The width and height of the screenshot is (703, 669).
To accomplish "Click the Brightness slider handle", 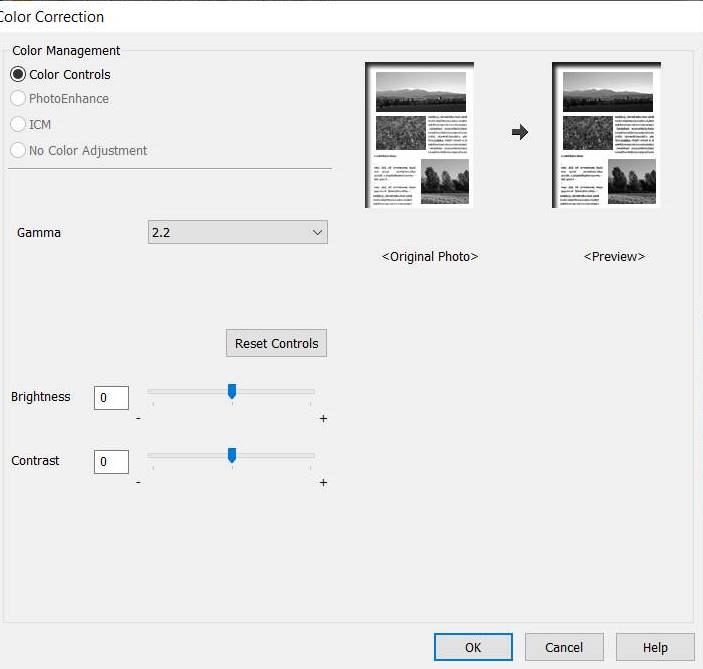I will coord(232,391).
